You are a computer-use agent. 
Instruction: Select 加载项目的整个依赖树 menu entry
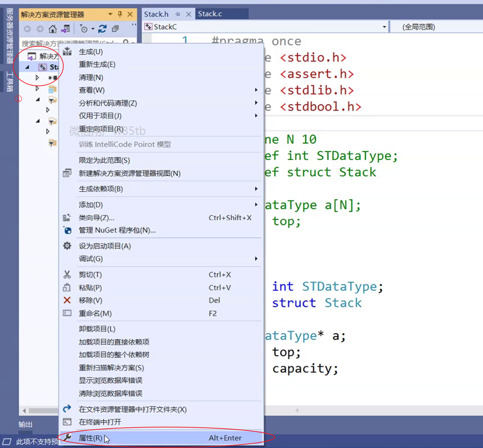click(114, 355)
